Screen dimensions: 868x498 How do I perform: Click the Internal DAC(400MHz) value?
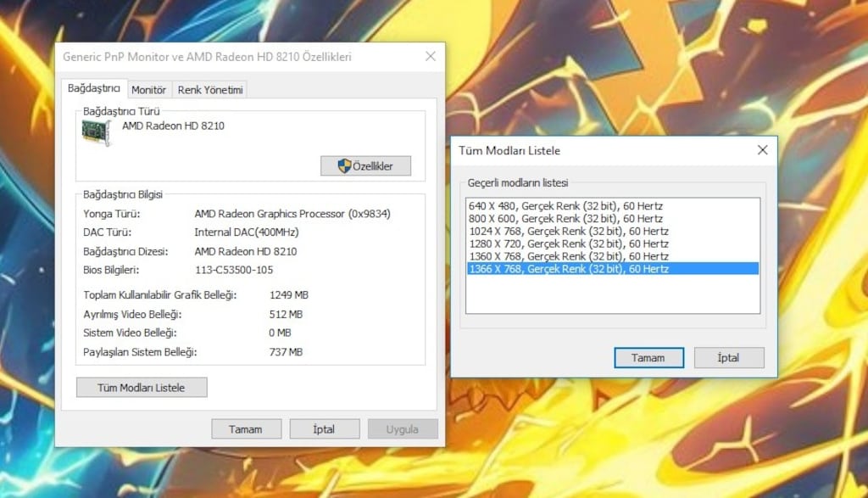(x=247, y=232)
